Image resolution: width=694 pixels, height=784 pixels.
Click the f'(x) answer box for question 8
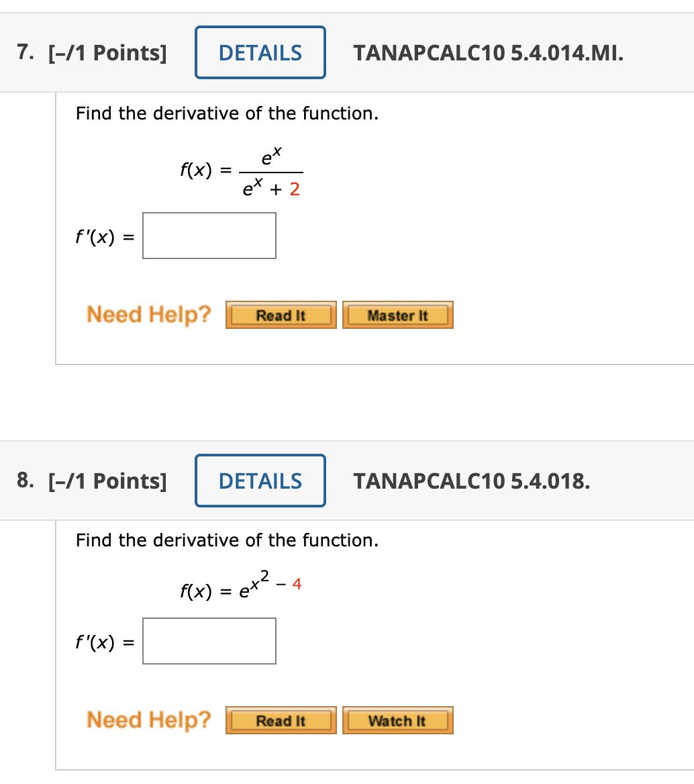pos(209,640)
